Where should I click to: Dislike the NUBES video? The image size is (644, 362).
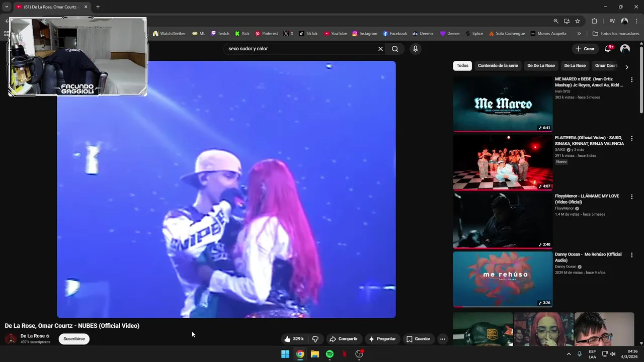[315, 339]
